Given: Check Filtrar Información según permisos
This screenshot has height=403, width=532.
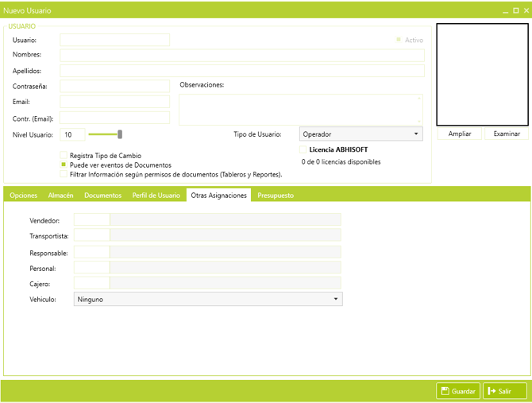Looking at the screenshot, I should coord(64,173).
